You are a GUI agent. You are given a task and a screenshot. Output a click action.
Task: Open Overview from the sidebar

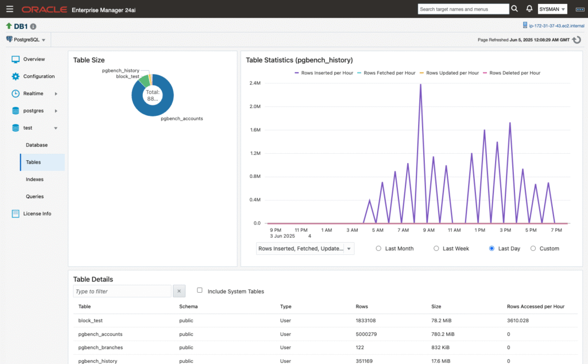coord(34,59)
